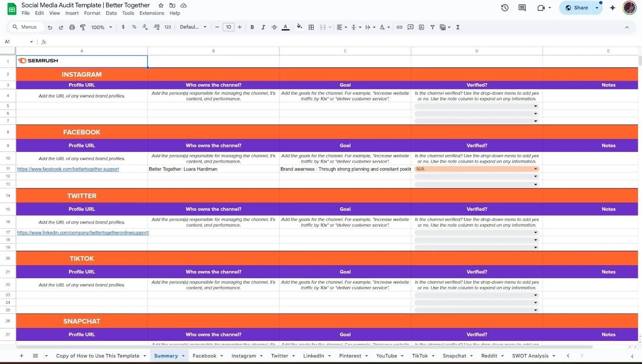Insert a link using the toolbar icon
The height and width of the screenshot is (364, 642).
tap(399, 27)
